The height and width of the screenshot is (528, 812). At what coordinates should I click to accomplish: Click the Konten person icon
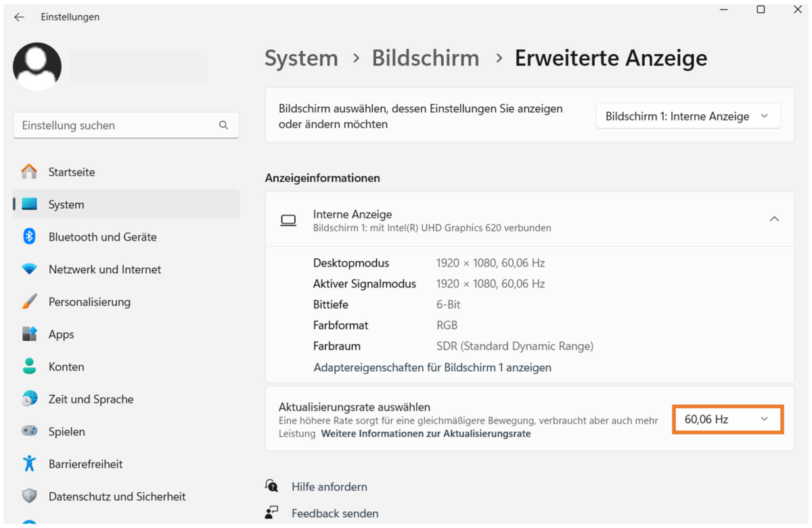pos(29,366)
